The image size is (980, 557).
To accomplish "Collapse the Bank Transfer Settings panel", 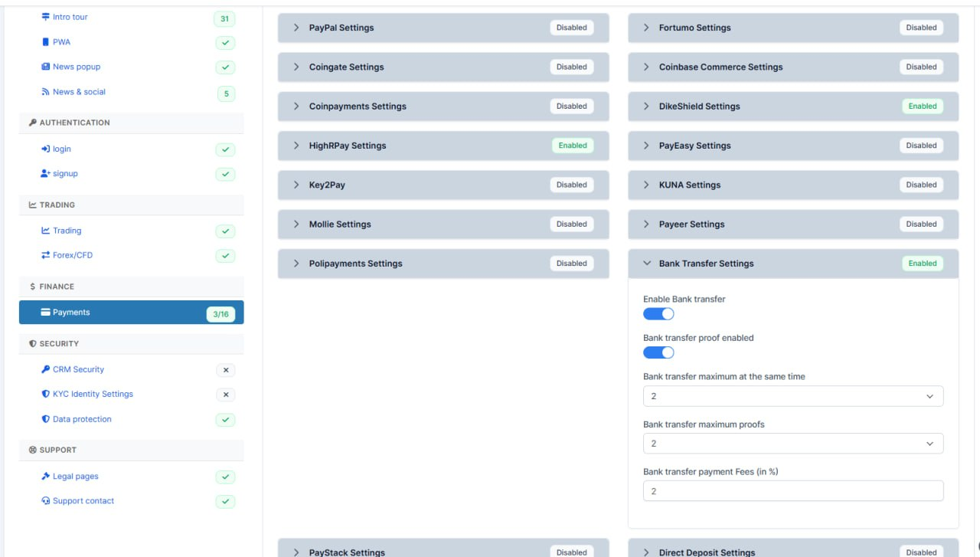I will (x=793, y=264).
